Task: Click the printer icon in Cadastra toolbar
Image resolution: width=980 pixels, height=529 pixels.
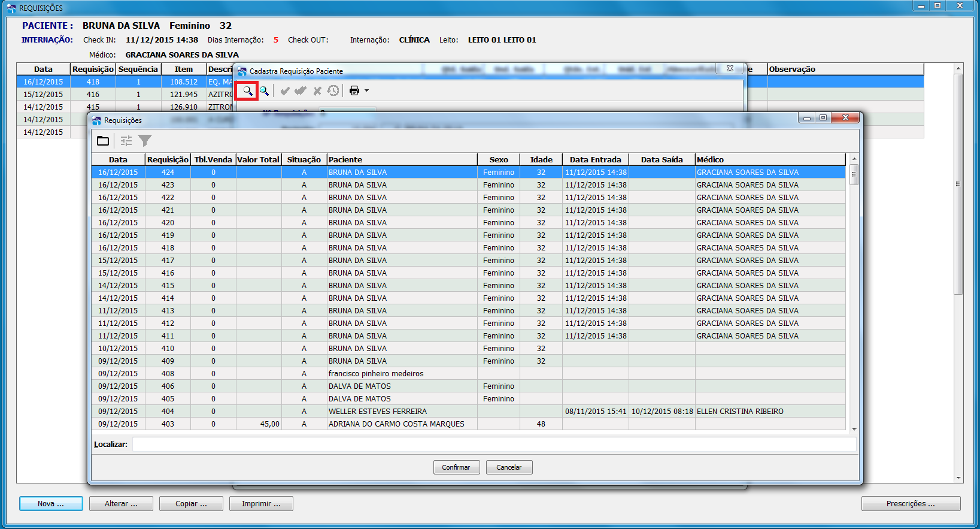Action: click(354, 91)
